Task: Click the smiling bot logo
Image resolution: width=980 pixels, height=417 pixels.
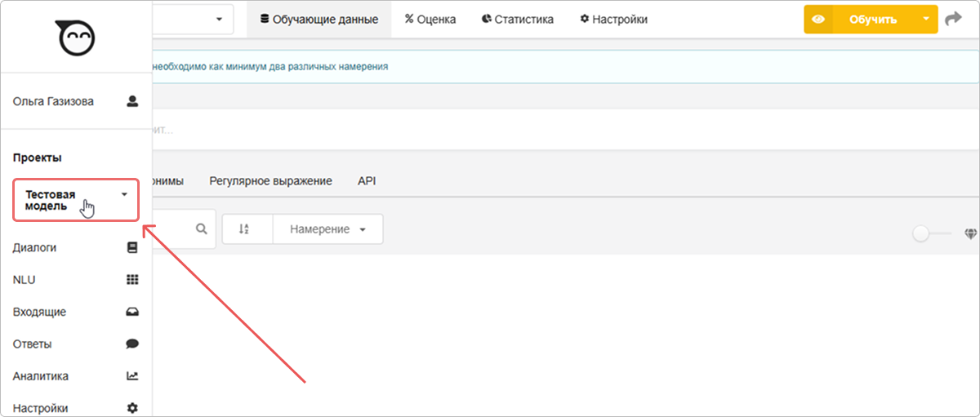Action: point(76,37)
